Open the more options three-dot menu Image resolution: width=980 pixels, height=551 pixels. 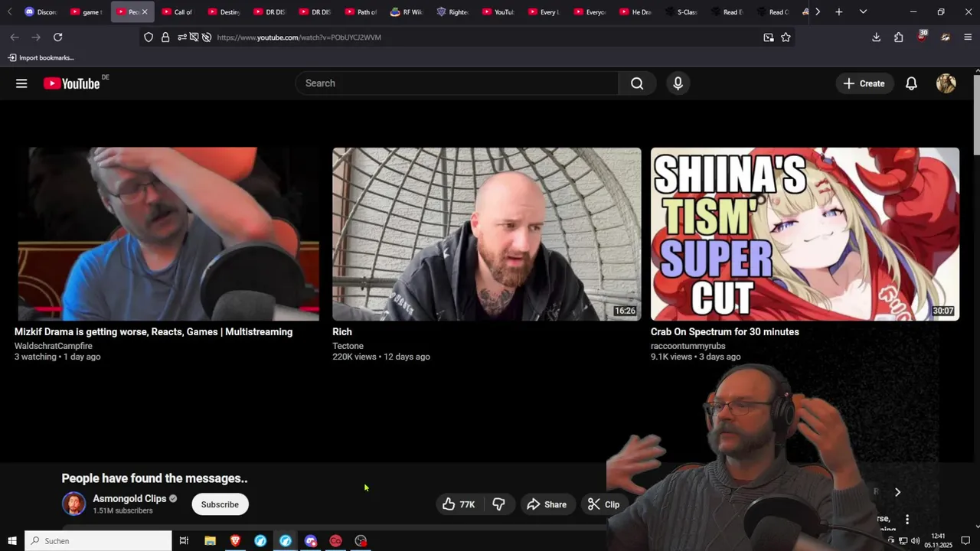(x=907, y=520)
